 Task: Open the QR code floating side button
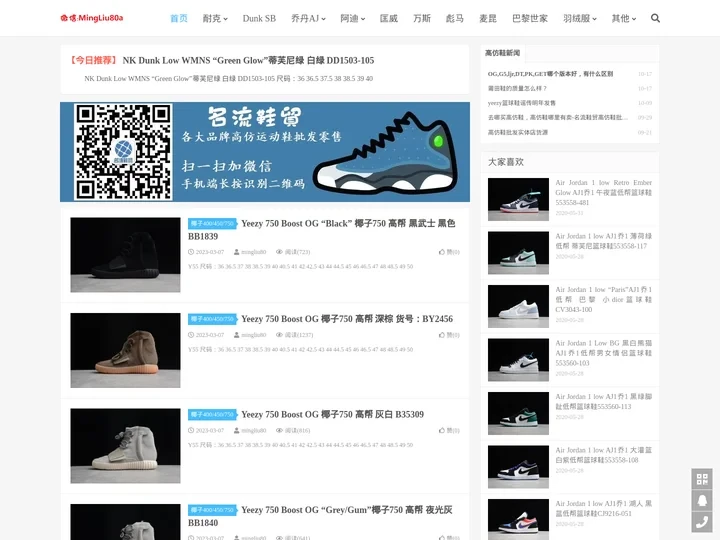point(702,479)
